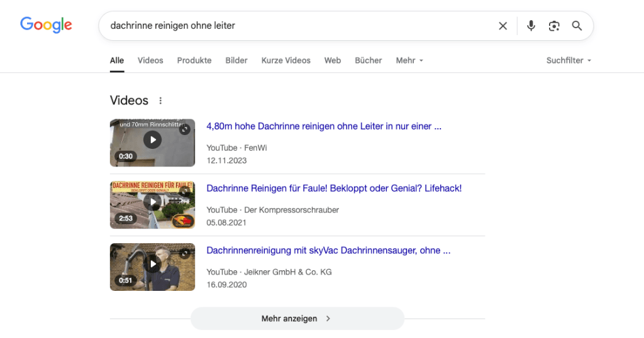Open the Produkte tab
Image resolution: width=644 pixels, height=338 pixels.
pos(194,60)
